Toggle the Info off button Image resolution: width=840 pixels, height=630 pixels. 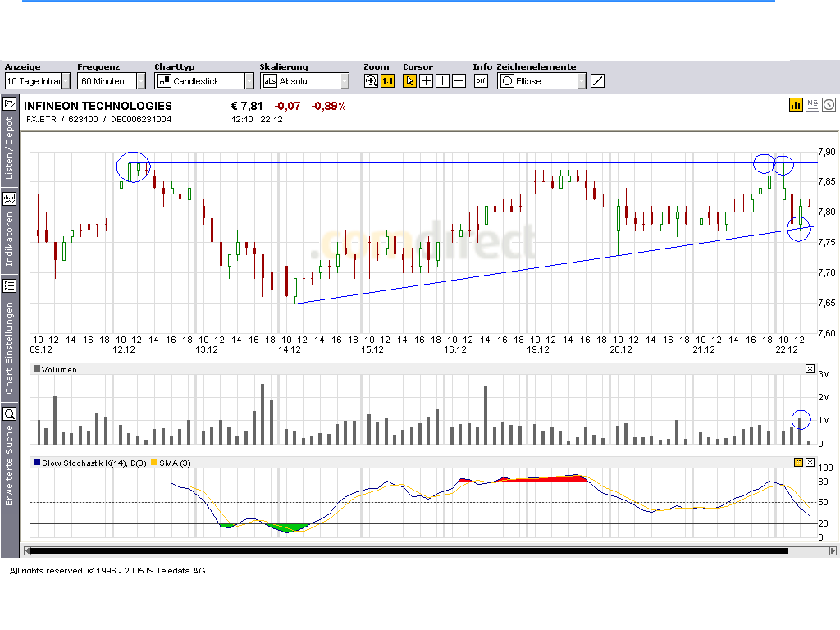click(x=481, y=81)
